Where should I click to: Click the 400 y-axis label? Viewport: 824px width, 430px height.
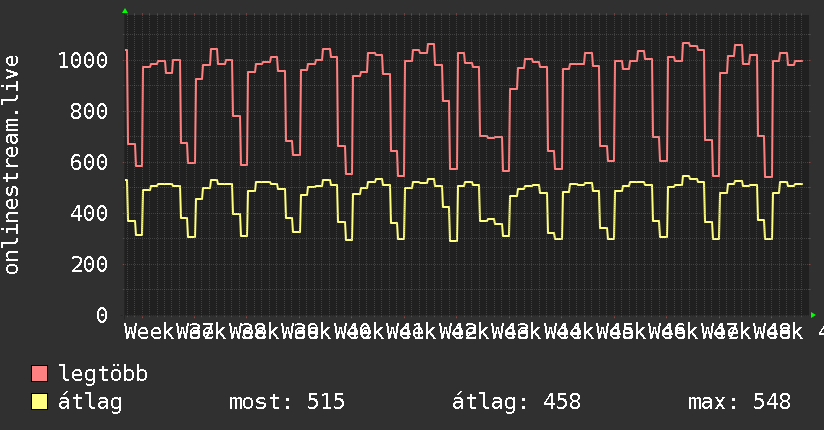89,213
